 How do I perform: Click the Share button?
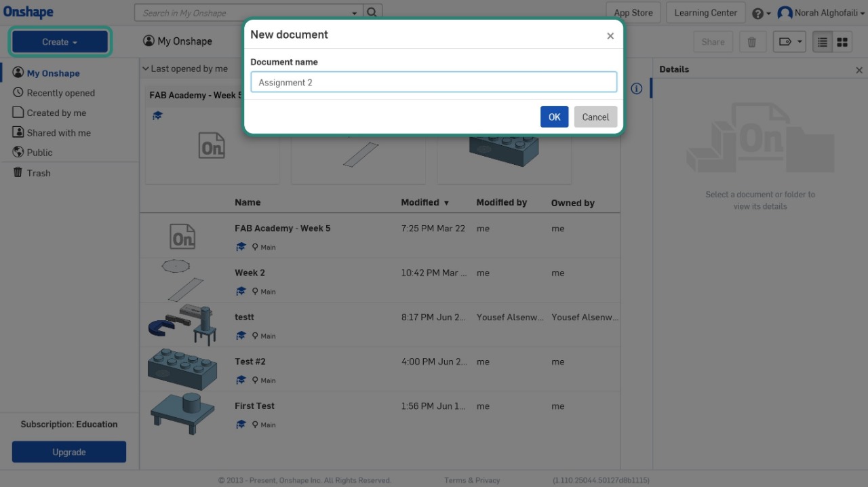point(713,42)
